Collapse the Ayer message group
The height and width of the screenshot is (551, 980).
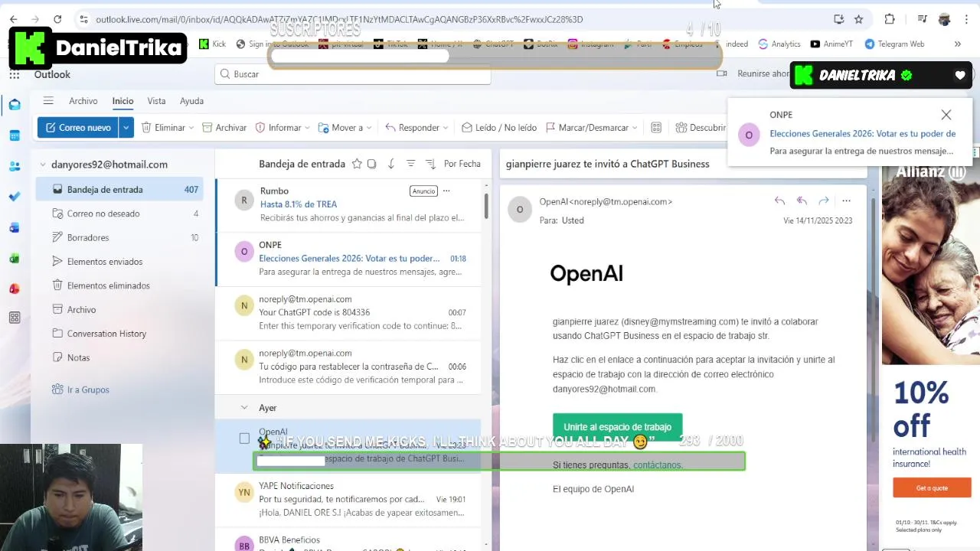(x=244, y=408)
